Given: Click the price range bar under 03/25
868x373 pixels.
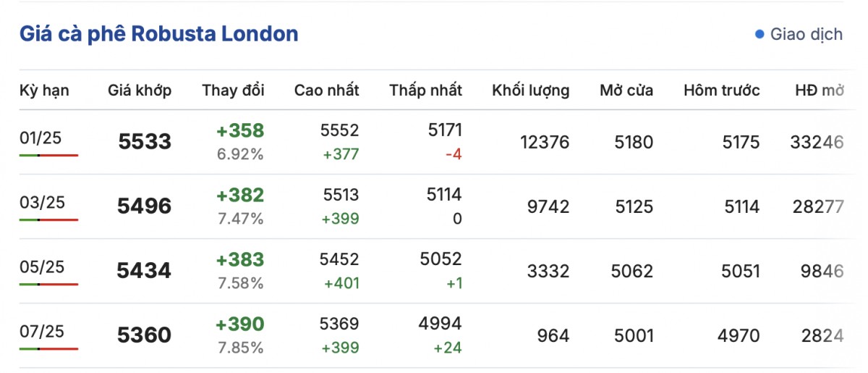Looking at the screenshot, I should click(x=48, y=219).
